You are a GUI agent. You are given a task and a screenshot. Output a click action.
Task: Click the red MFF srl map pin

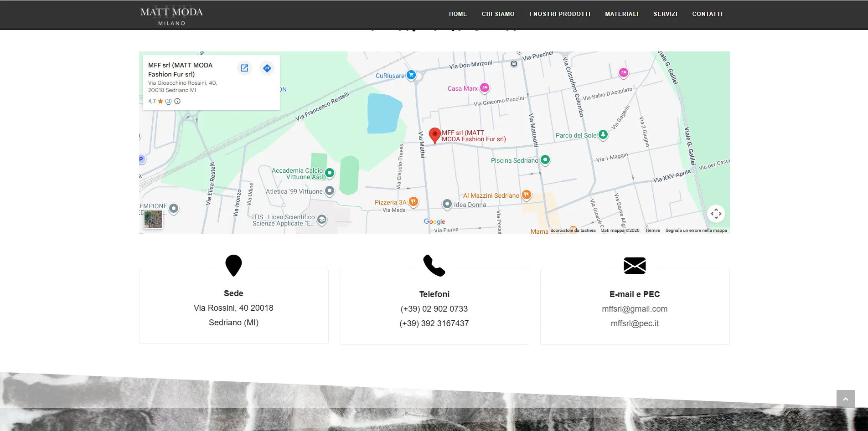[435, 135]
